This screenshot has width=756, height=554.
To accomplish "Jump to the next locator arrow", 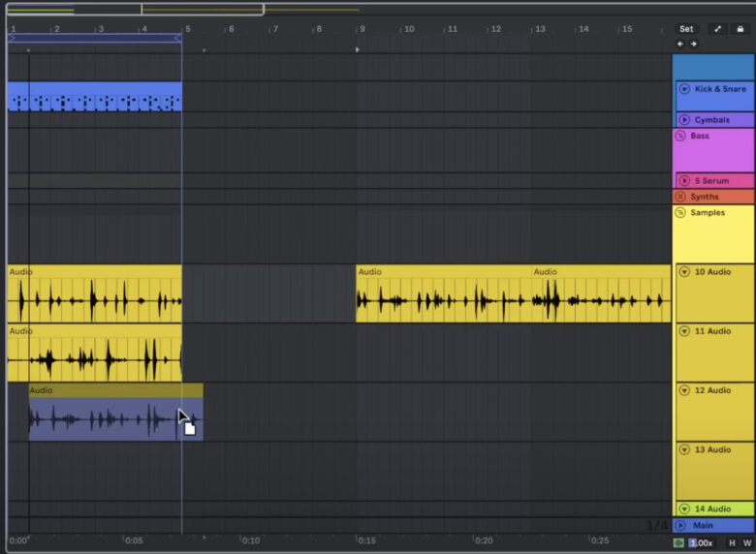I will (x=694, y=44).
